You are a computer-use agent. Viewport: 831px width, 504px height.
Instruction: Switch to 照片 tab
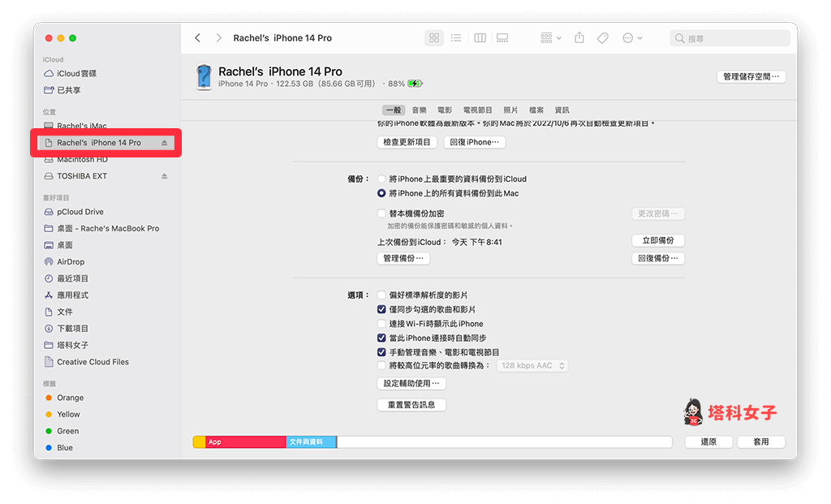click(x=510, y=110)
